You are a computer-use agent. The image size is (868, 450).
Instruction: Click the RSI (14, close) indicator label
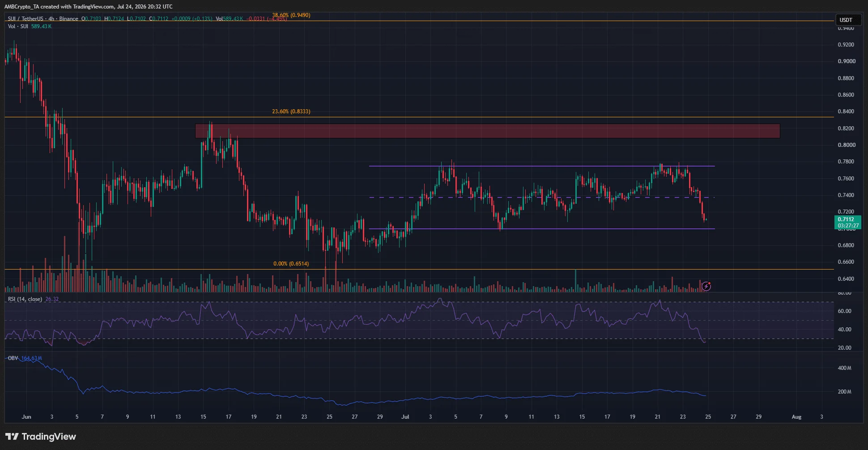(x=25, y=299)
